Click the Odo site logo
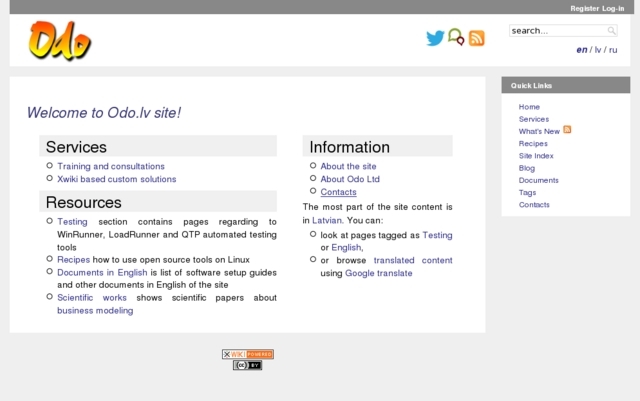Image resolution: width=640 pixels, height=401 pixels. (60, 41)
